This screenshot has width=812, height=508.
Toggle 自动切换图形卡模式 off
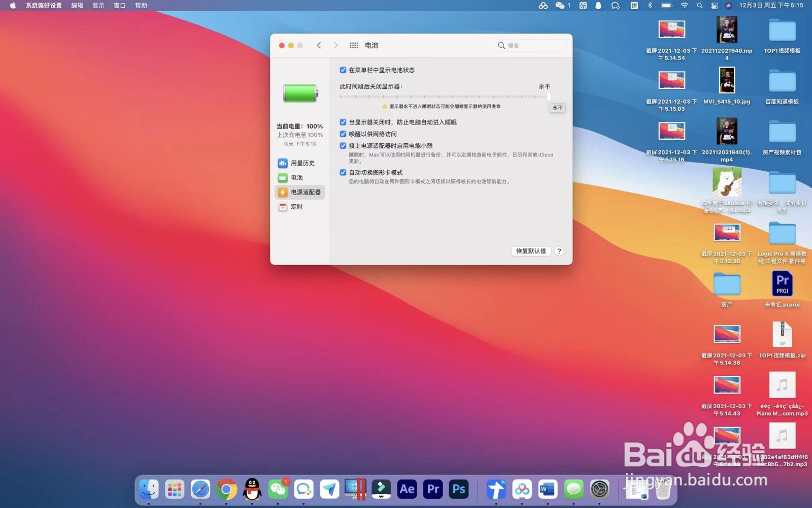(x=343, y=172)
